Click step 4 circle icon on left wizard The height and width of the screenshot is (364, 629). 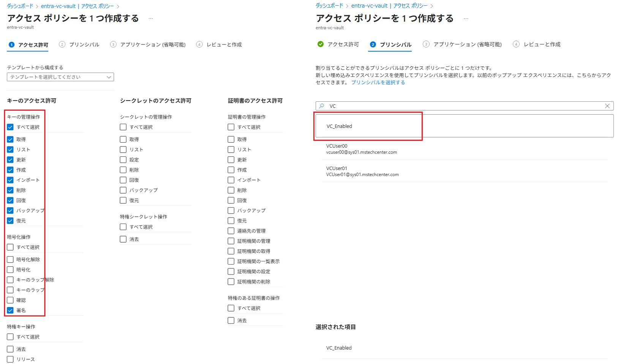click(x=199, y=44)
